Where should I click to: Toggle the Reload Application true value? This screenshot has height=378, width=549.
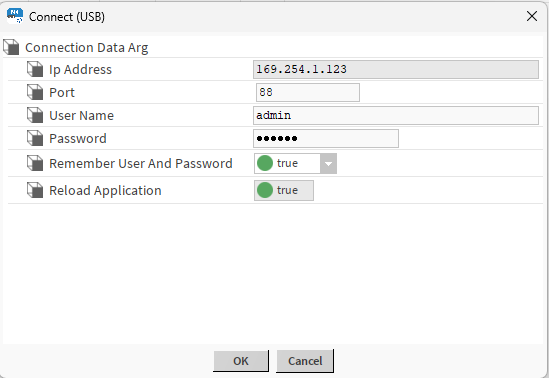pos(284,190)
